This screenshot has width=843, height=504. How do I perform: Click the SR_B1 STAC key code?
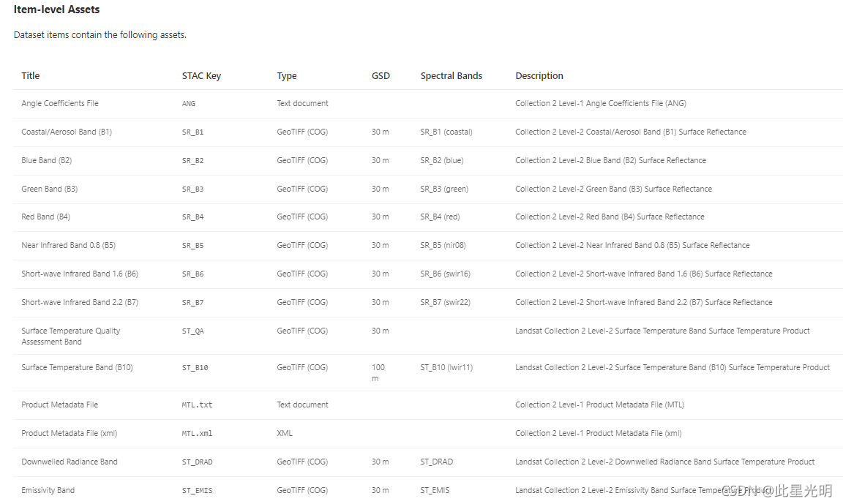point(192,132)
